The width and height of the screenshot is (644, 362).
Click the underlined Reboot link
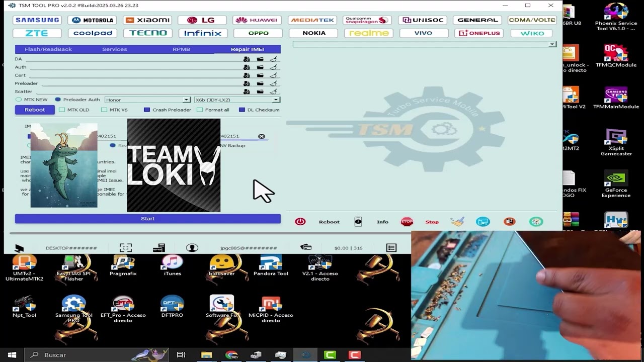(x=329, y=222)
